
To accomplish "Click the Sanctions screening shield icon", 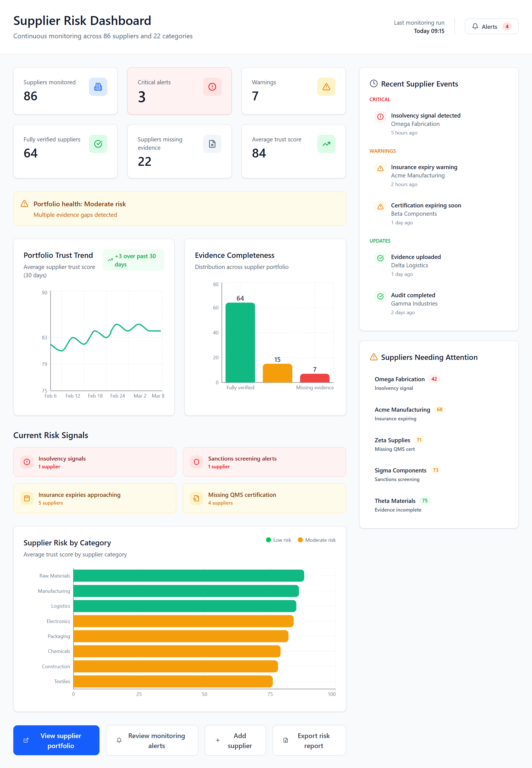I will pos(196,462).
